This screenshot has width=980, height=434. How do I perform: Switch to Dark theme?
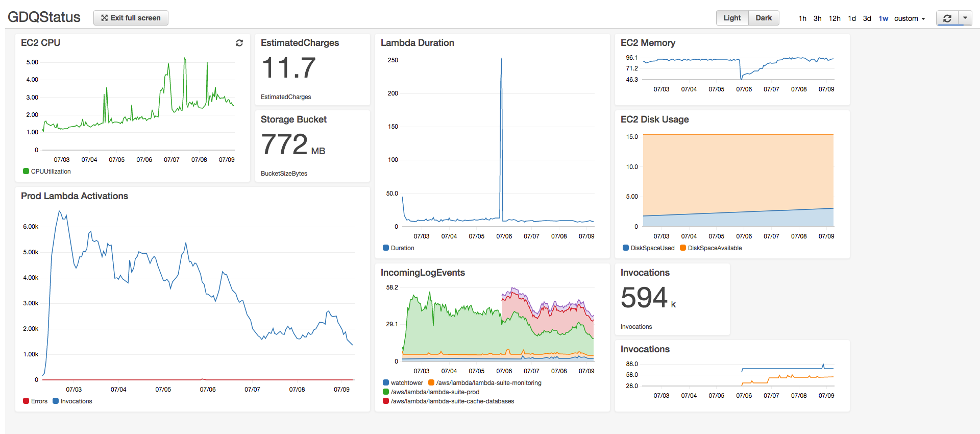764,18
